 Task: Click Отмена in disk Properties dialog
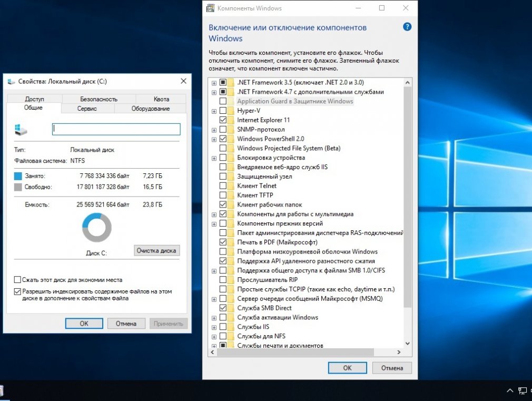pos(126,324)
